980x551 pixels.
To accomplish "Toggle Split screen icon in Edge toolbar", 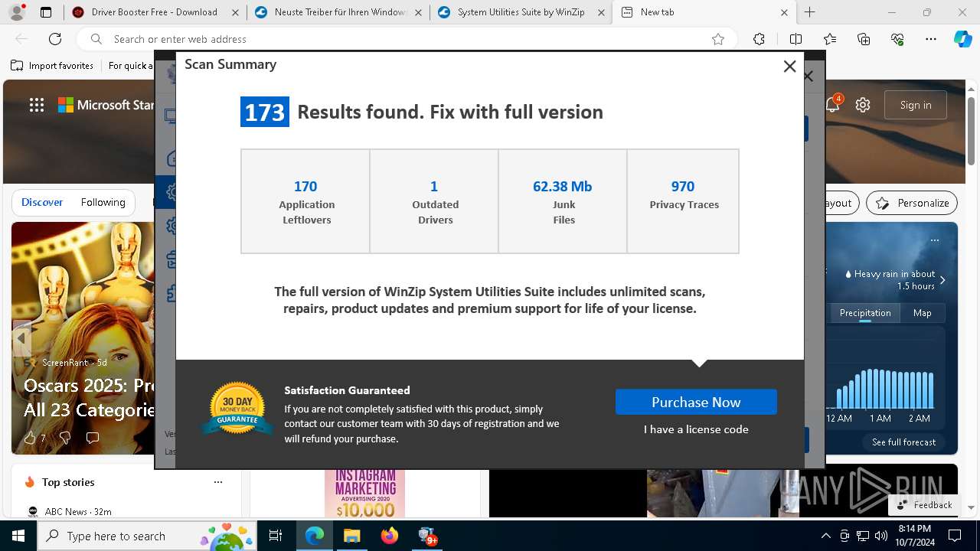I will (795, 39).
